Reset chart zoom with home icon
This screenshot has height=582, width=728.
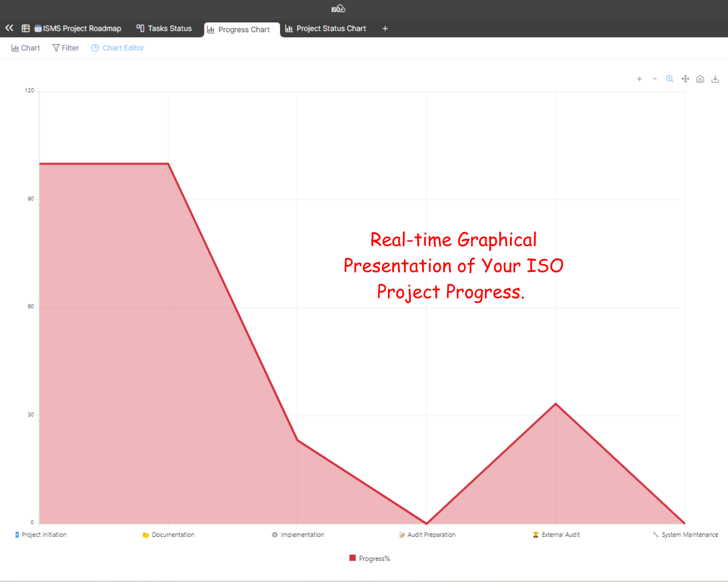700,79
